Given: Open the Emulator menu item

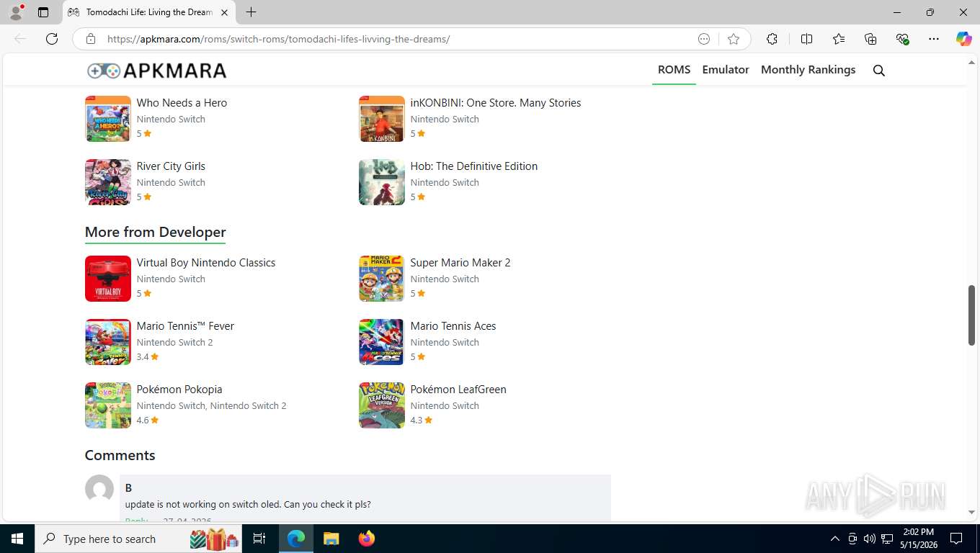Looking at the screenshot, I should [x=726, y=69].
